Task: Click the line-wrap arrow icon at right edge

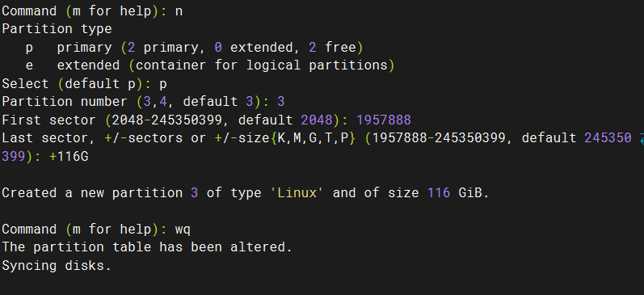Action: pos(641,138)
